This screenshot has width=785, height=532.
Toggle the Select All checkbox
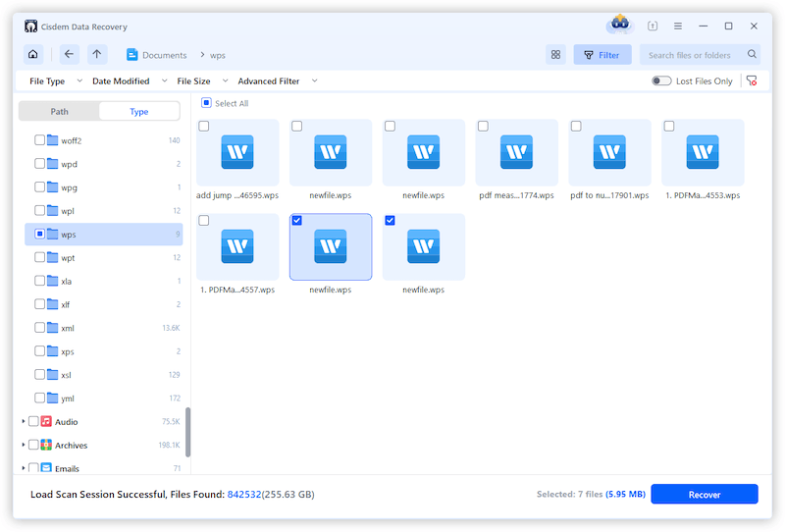tap(206, 103)
